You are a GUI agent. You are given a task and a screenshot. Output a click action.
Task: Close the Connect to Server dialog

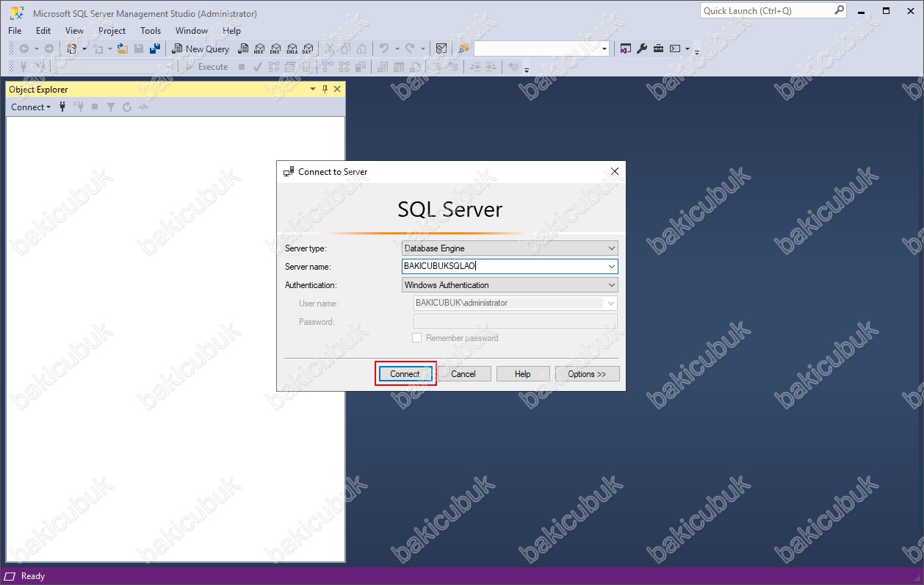pyautogui.click(x=615, y=171)
